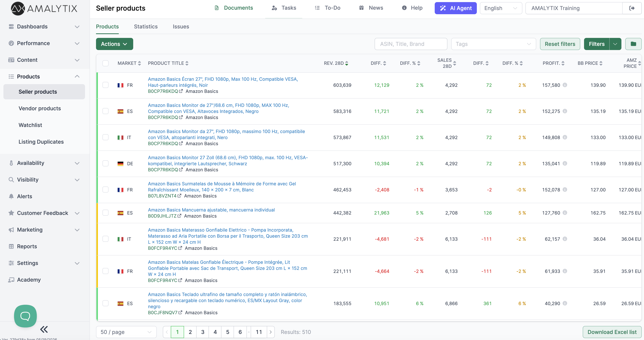The image size is (644, 340).
Task: Click the Alerts bell icon in sidebar
Action: pyautogui.click(x=11, y=196)
